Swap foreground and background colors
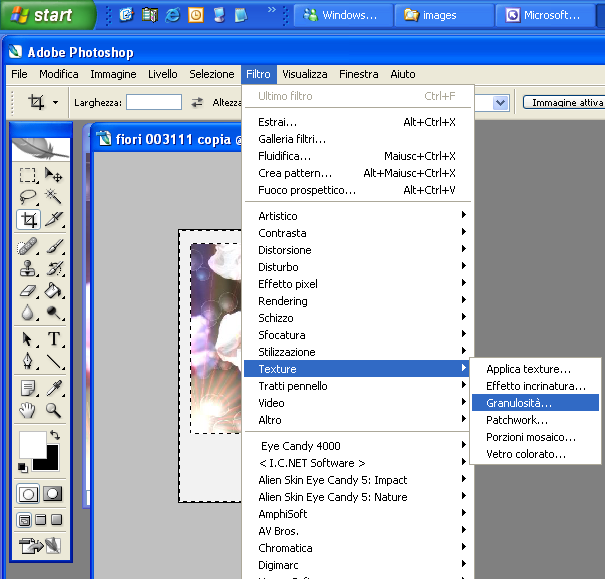Screen dimensions: 605x579 [x=55, y=435]
